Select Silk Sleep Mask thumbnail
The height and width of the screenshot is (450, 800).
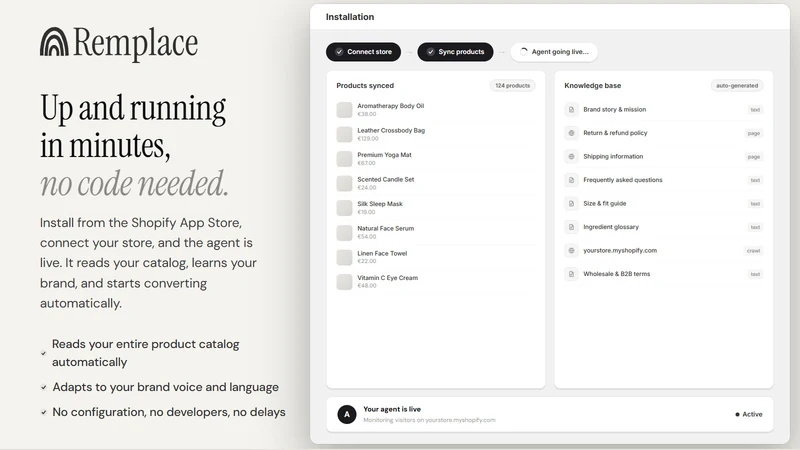point(344,208)
